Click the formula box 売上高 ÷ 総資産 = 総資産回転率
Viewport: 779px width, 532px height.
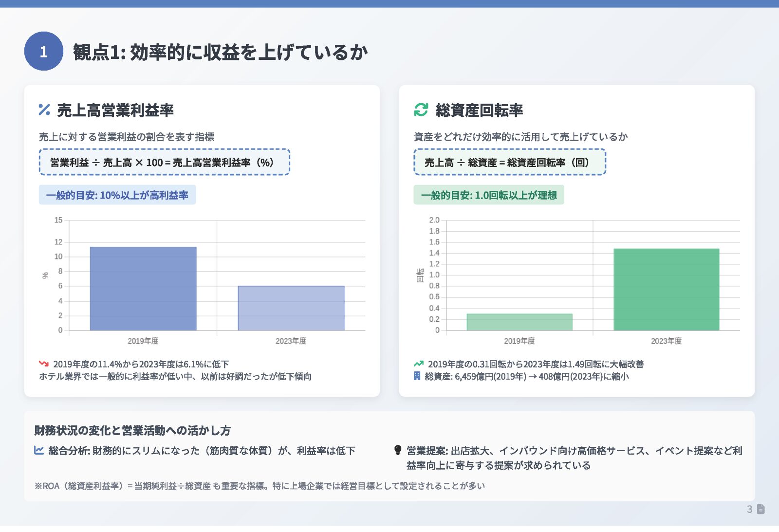(510, 162)
